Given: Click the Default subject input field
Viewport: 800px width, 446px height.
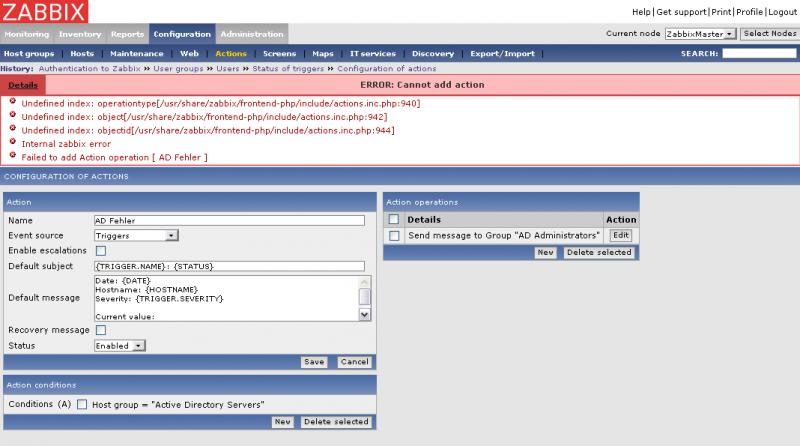Looking at the screenshot, I should coord(230,266).
